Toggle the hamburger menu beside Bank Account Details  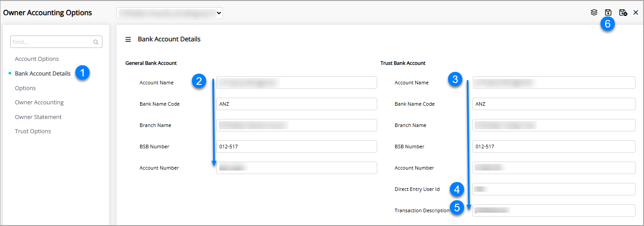coord(128,40)
